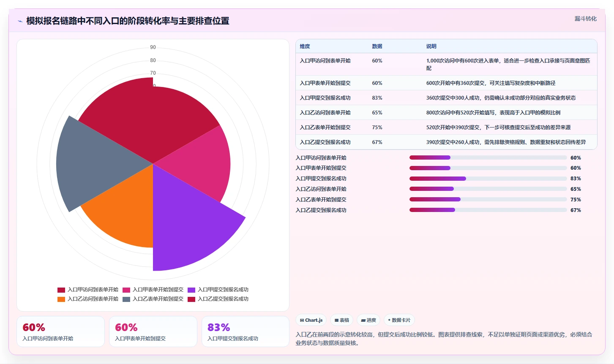Image resolution: width=614 pixels, height=364 pixels.
Task: Click the note starting 360次提交中300人成功
Action: coord(501,98)
